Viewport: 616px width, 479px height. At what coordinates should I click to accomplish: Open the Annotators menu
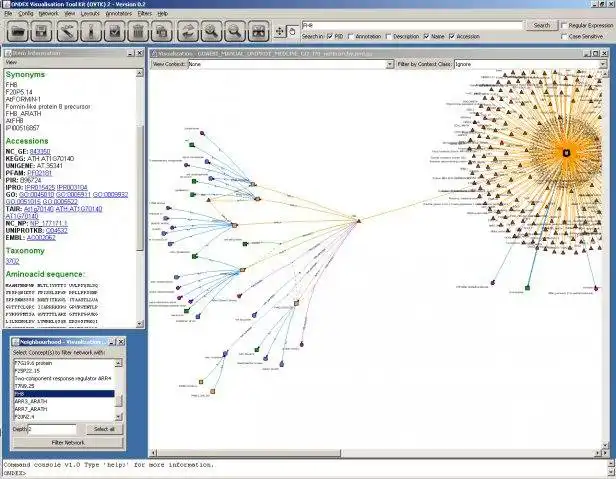point(119,13)
